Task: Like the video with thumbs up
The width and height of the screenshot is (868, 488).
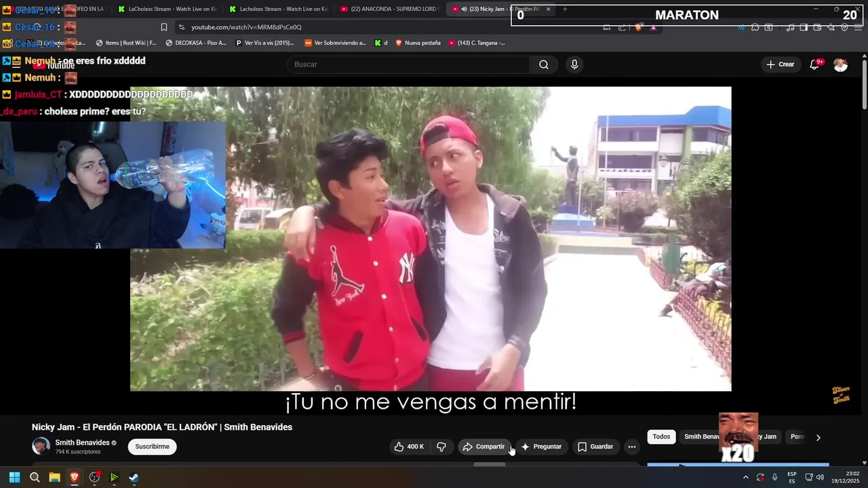Action: click(x=409, y=447)
